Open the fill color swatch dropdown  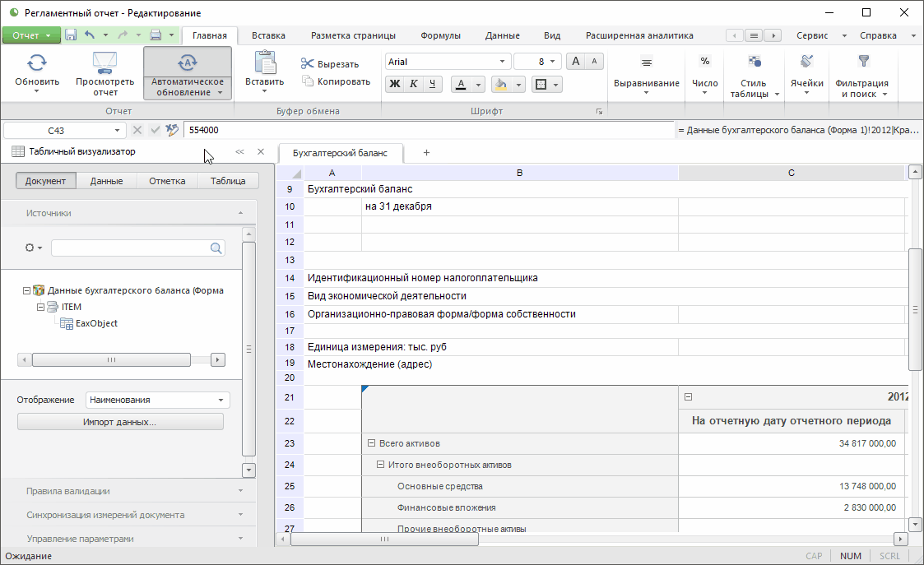(518, 85)
